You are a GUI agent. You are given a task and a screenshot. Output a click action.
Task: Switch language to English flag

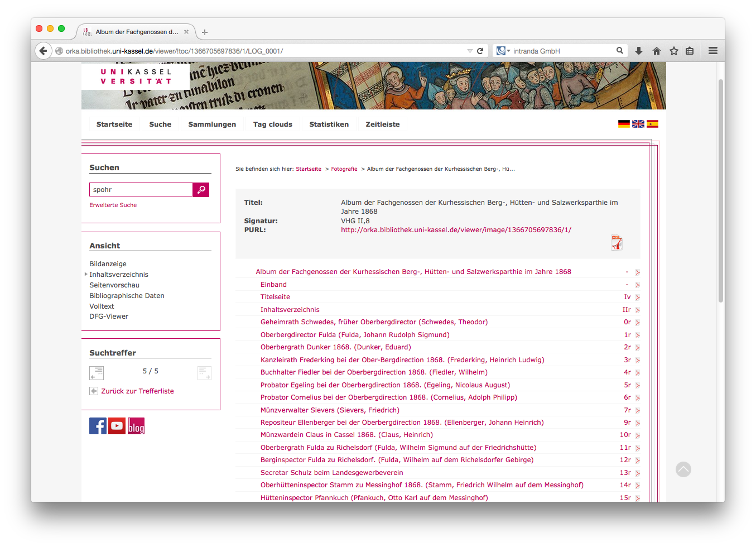tap(638, 124)
